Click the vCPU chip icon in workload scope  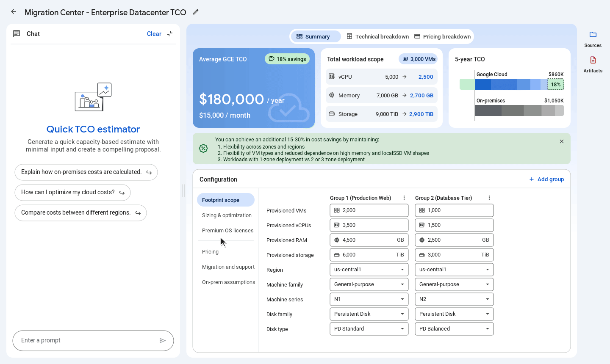pos(332,77)
